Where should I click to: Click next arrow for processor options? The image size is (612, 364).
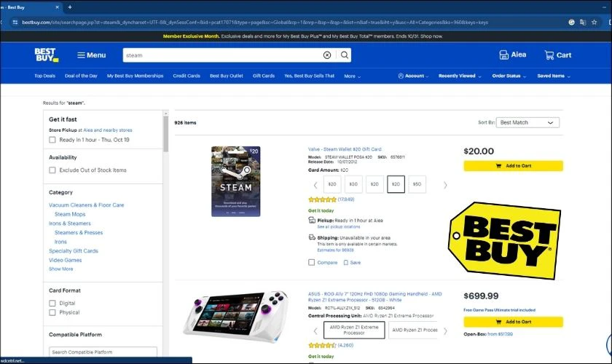pyautogui.click(x=445, y=331)
